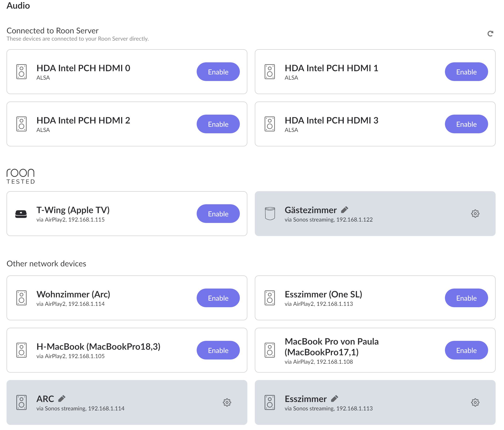Open settings gear for ARC device
This screenshot has height=430, width=504.
[x=227, y=402]
